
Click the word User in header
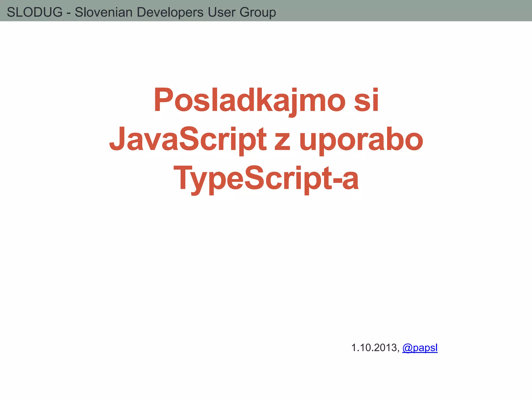(x=221, y=12)
